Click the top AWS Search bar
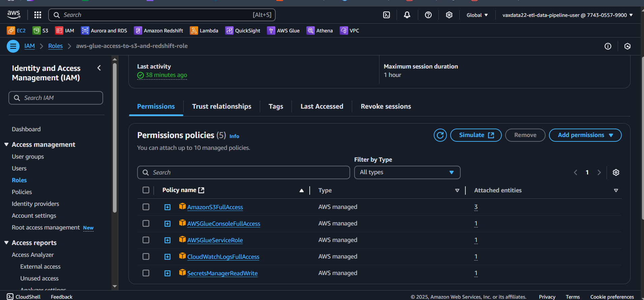This screenshot has width=644, height=300. point(162,15)
